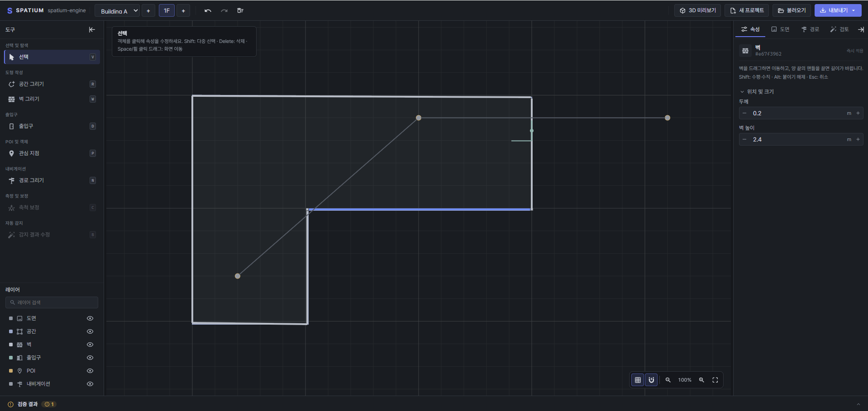868x411 pixels.
Task: Select the 1F floor button
Action: (167, 11)
